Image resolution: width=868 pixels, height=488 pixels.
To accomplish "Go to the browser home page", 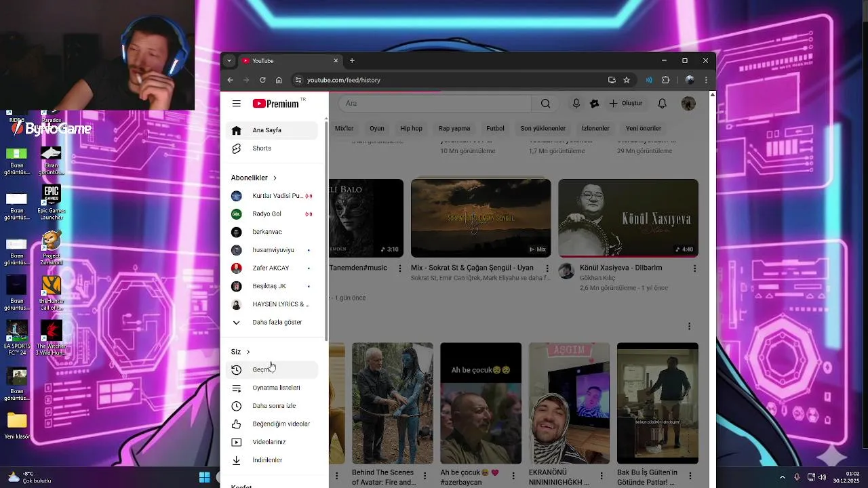I will [279, 80].
